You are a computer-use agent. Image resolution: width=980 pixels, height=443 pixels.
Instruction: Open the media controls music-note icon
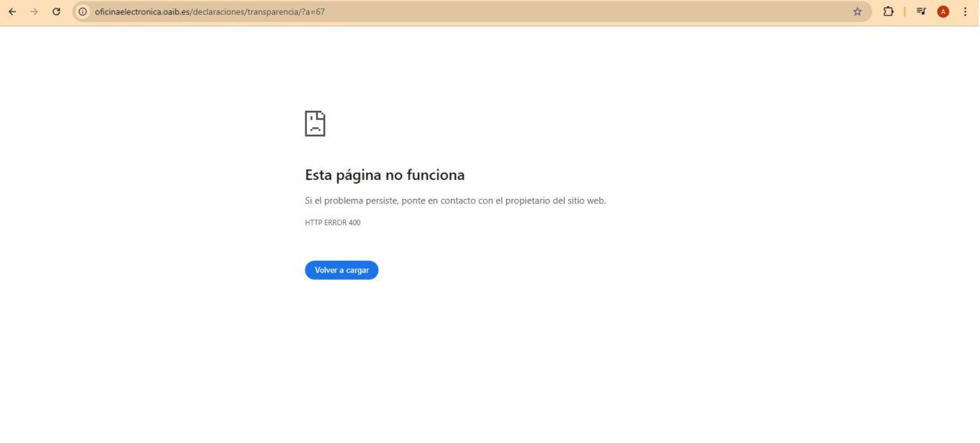tap(921, 11)
